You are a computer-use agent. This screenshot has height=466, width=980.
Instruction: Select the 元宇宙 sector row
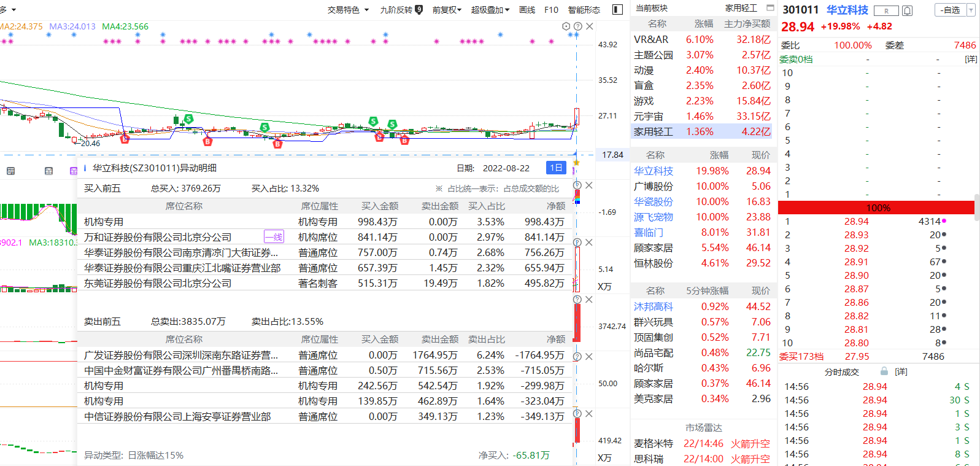702,116
